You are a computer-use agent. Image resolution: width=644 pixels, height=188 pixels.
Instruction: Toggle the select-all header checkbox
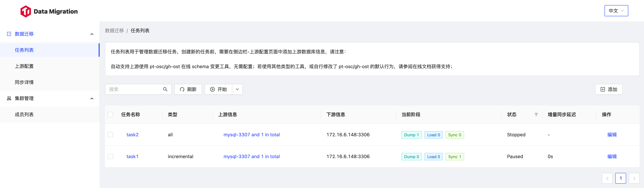point(110,114)
